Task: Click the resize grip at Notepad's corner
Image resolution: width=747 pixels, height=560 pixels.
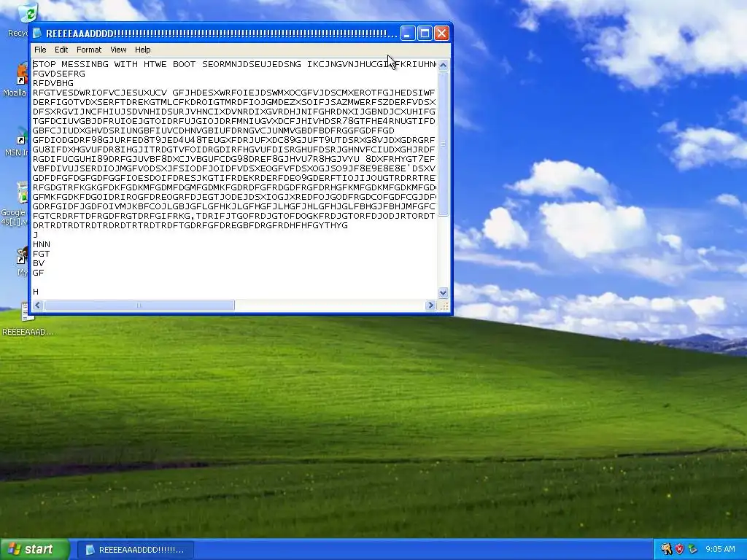Action: 444,306
